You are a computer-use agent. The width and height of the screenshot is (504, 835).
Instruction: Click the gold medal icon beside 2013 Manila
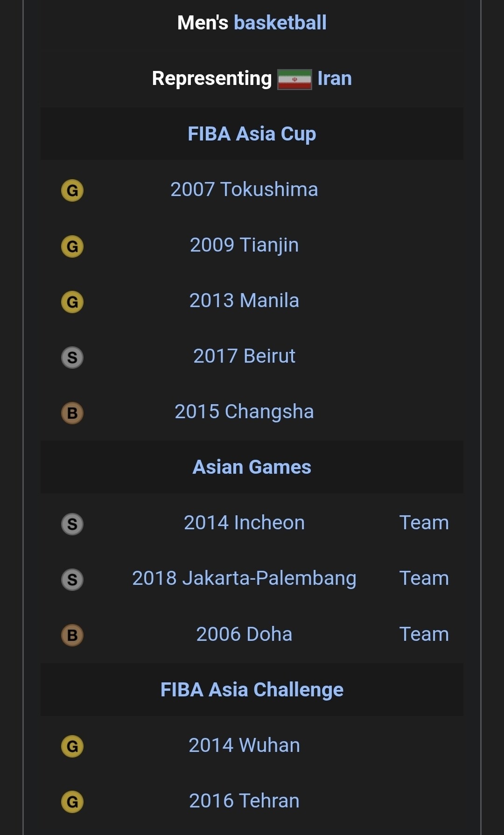coord(72,302)
